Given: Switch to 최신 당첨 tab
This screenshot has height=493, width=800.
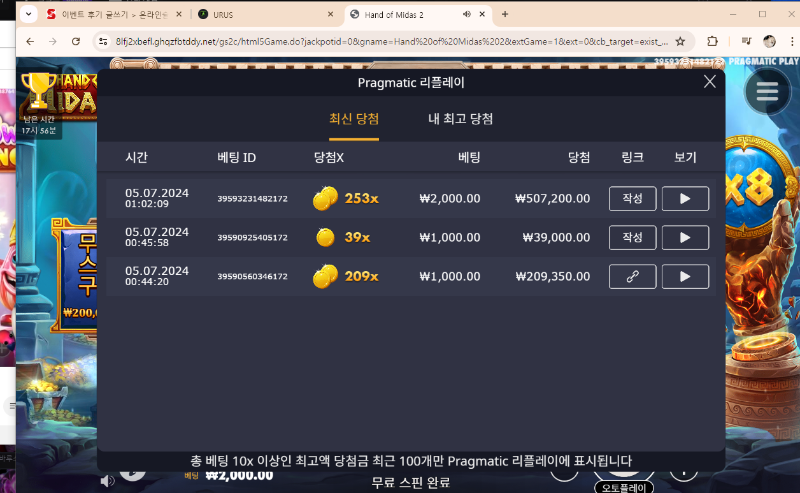Looking at the screenshot, I should point(354,119).
